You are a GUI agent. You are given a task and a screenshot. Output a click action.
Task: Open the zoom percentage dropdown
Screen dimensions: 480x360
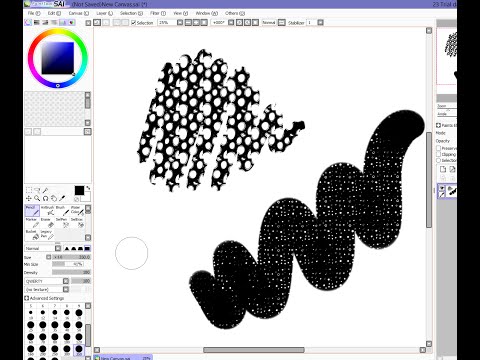[x=180, y=22]
